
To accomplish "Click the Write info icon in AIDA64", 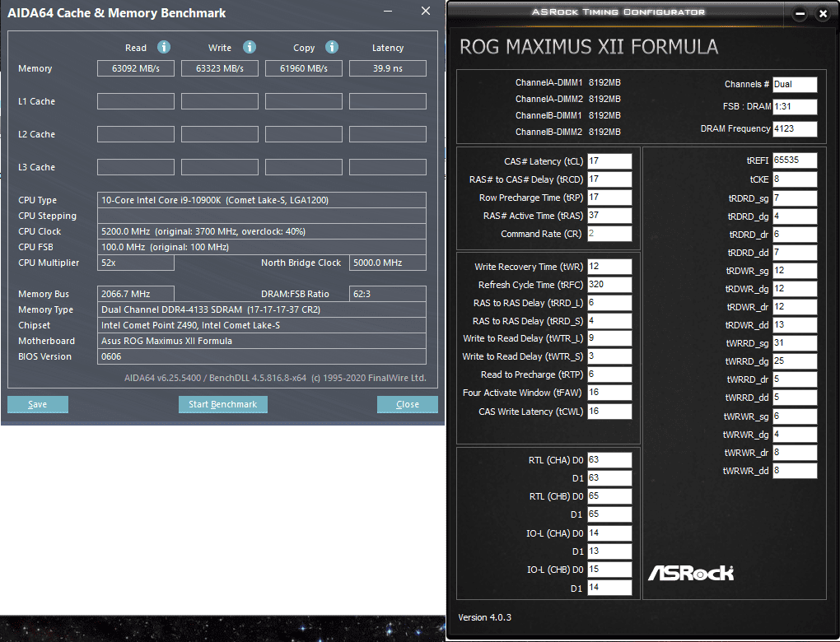I will pyautogui.click(x=249, y=47).
